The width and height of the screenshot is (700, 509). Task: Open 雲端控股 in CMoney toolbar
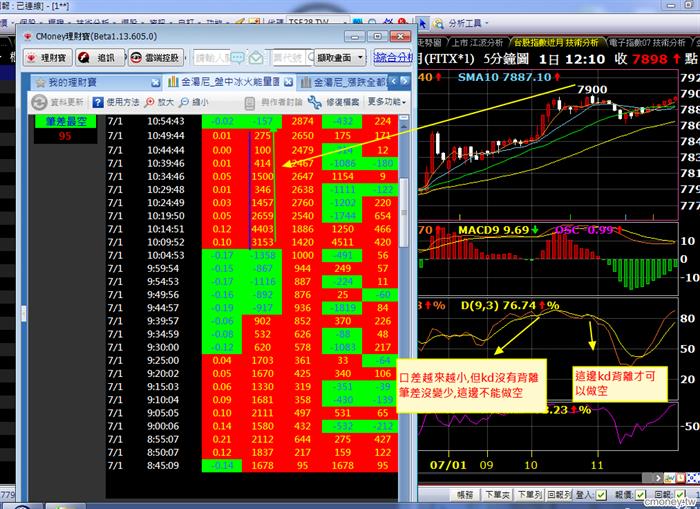click(156, 58)
